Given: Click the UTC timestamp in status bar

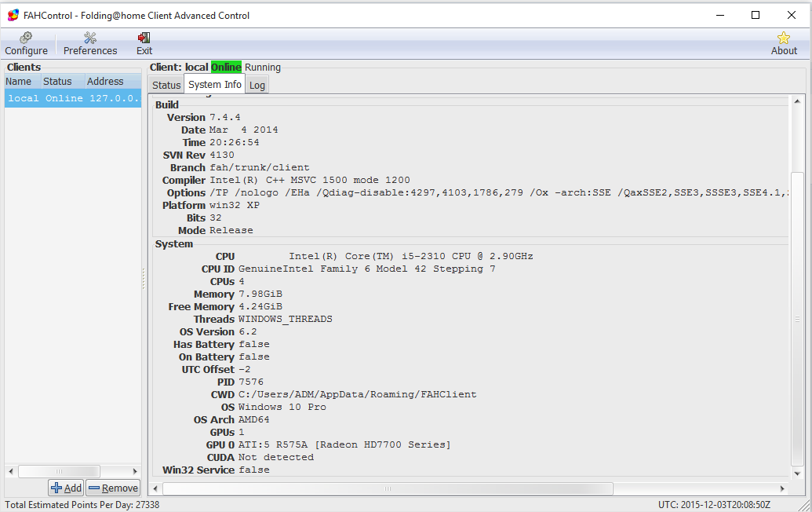Looking at the screenshot, I should [714, 505].
